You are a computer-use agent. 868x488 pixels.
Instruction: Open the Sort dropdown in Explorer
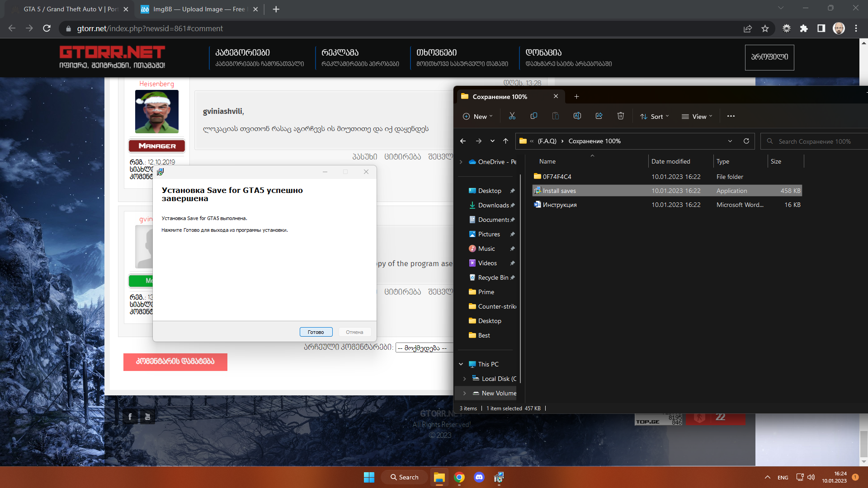pos(655,116)
